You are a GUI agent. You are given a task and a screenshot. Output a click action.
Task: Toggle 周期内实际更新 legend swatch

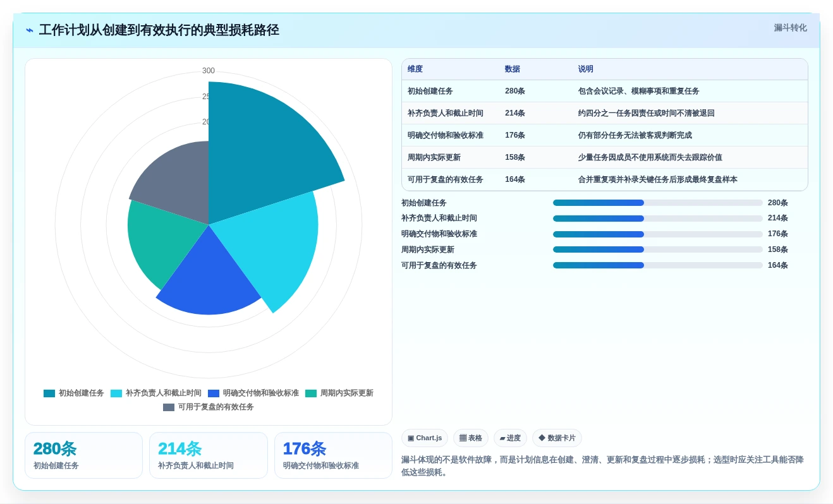(x=311, y=393)
